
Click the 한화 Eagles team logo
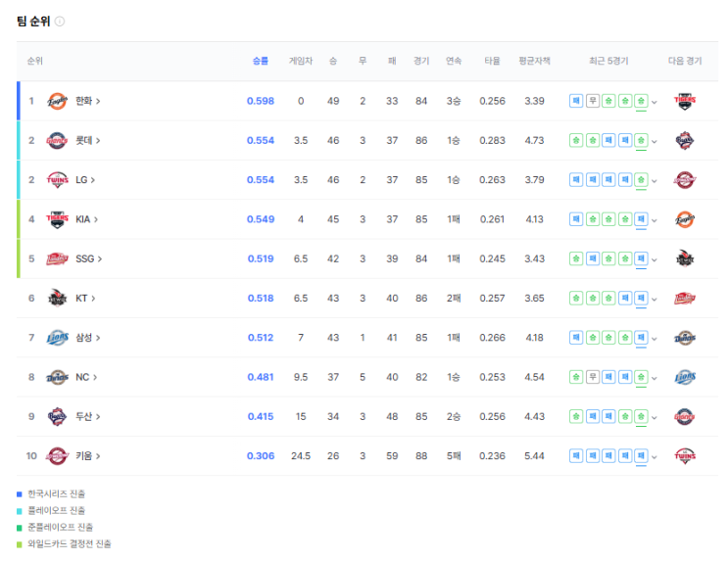pos(57,101)
